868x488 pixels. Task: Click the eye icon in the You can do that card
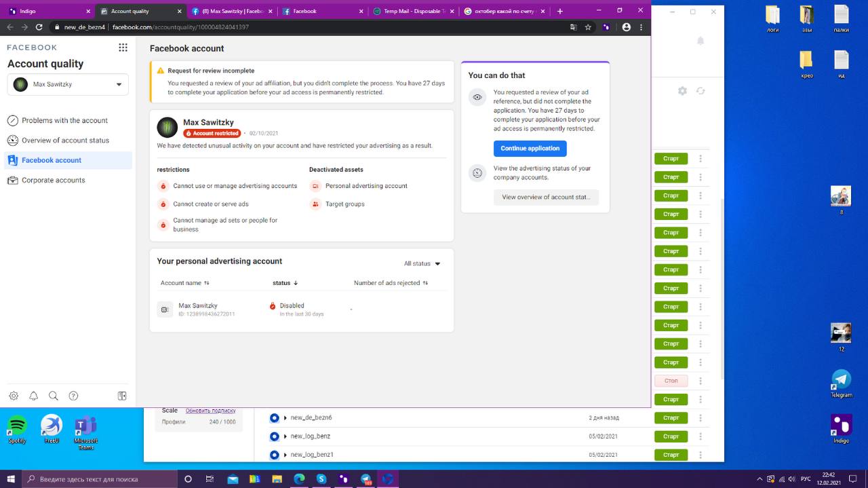tap(477, 97)
